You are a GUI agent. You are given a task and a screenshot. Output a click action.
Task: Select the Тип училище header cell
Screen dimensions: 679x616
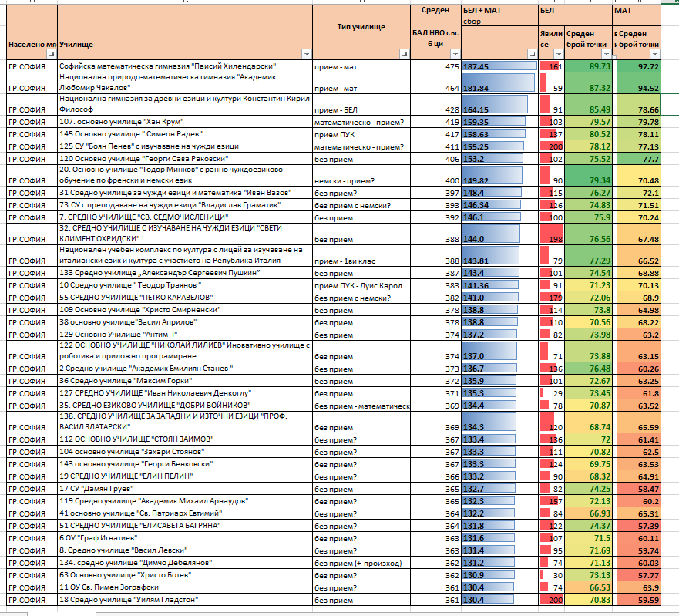coord(361,27)
